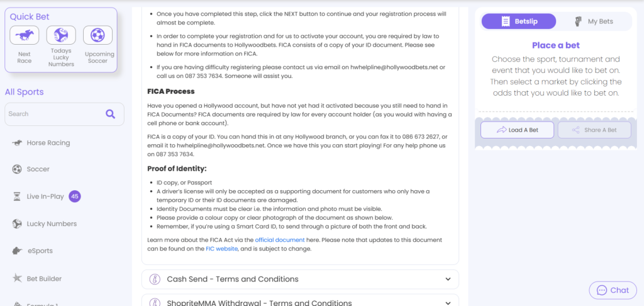Image resolution: width=644 pixels, height=306 pixels.
Task: Click the Load A Bet button
Action: (517, 130)
